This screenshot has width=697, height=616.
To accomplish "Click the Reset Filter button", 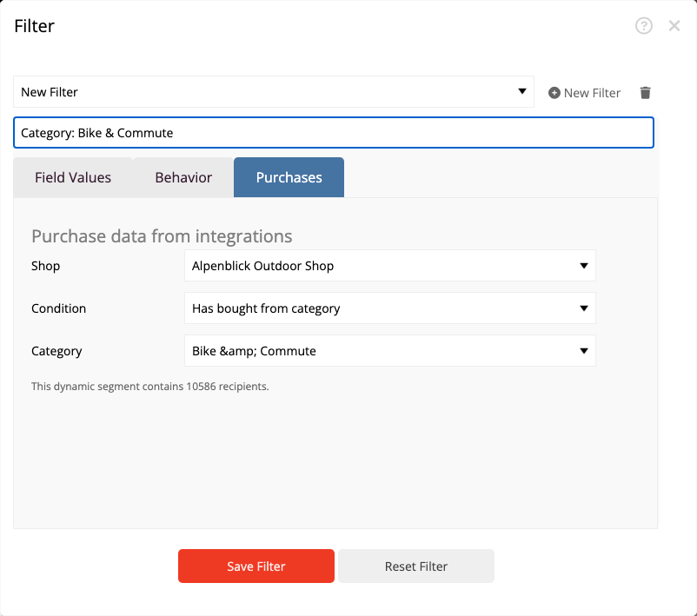I will click(416, 566).
